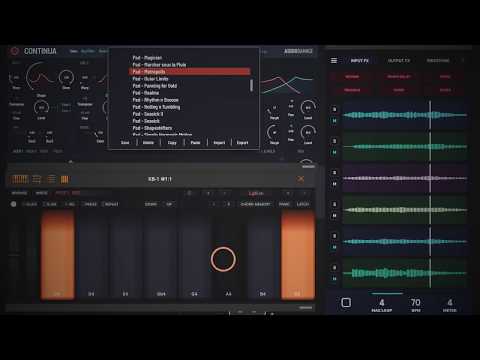Viewport: 480px width, 360px height.
Task: Solo the bottom looper track
Action: (x=334, y=268)
